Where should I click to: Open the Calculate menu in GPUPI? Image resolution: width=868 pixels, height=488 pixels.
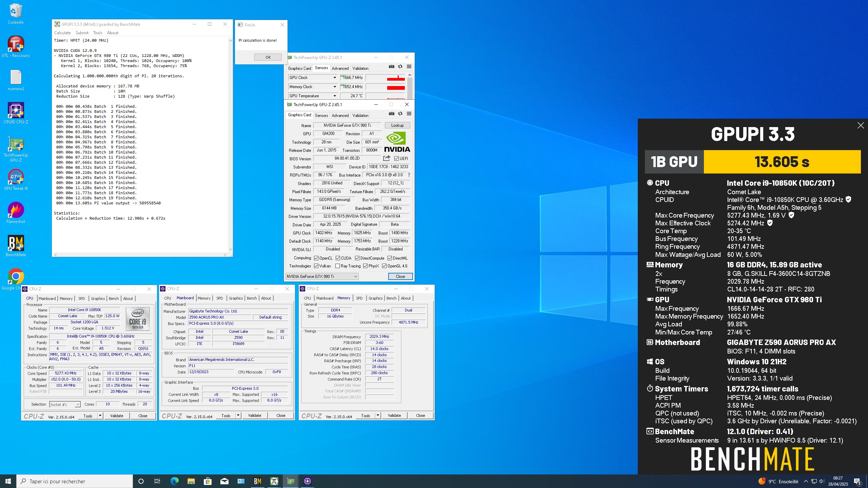point(62,33)
